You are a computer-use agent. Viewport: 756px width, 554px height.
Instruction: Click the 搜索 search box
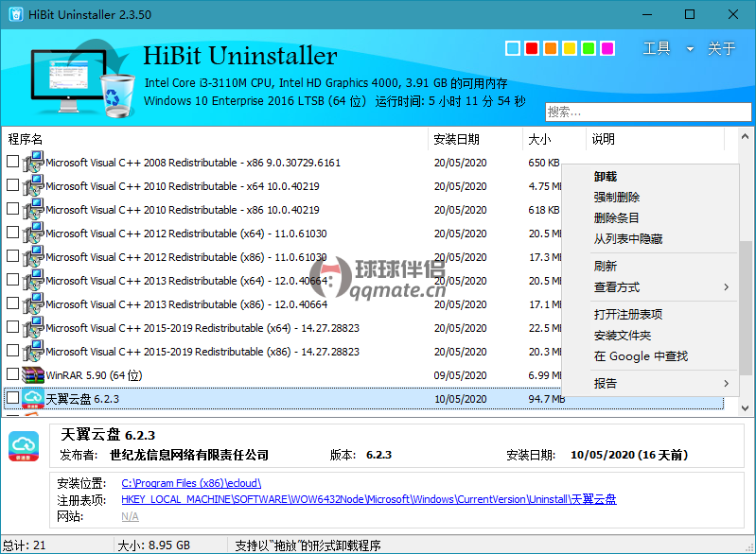643,112
